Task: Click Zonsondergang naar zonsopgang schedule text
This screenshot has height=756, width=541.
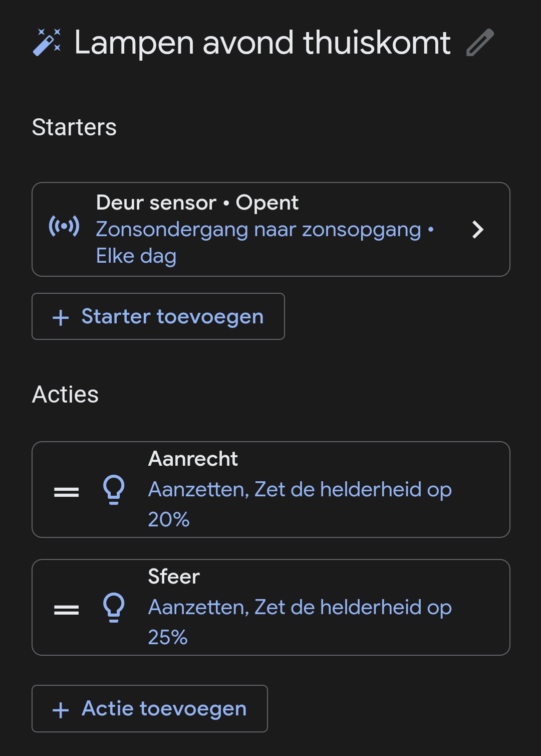Action: point(258,230)
